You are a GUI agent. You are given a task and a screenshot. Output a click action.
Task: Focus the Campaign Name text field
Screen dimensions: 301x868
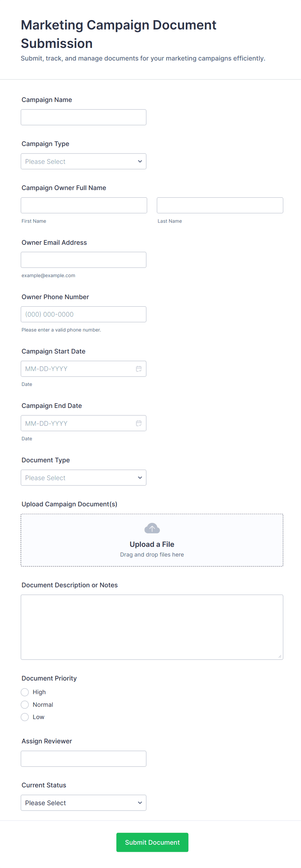click(84, 117)
